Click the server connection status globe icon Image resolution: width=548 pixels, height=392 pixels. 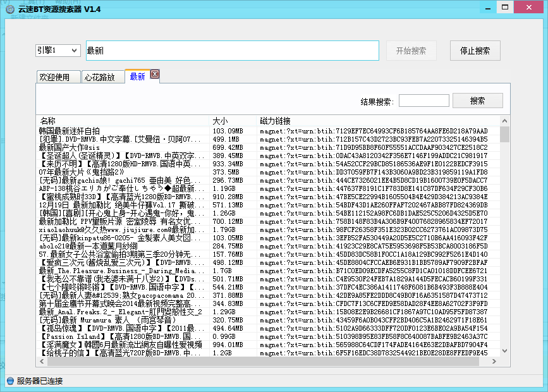pyautogui.click(x=9, y=381)
